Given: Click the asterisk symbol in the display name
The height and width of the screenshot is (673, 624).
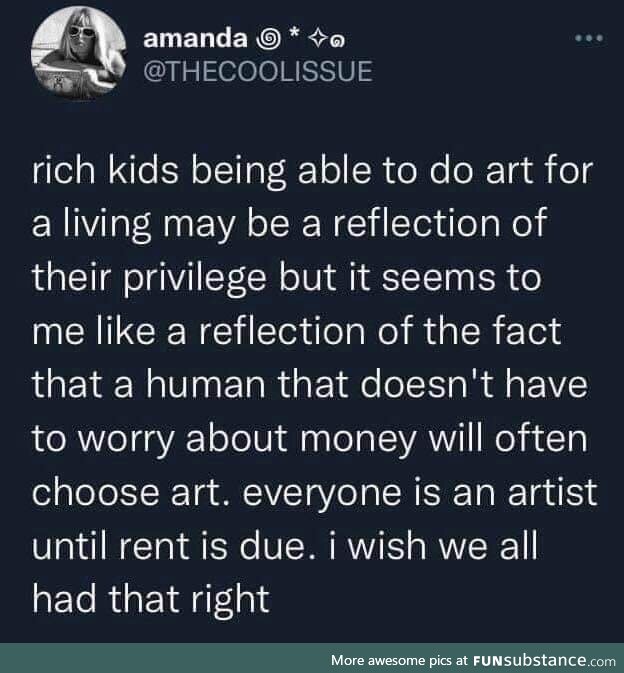Looking at the screenshot, I should [x=296, y=35].
